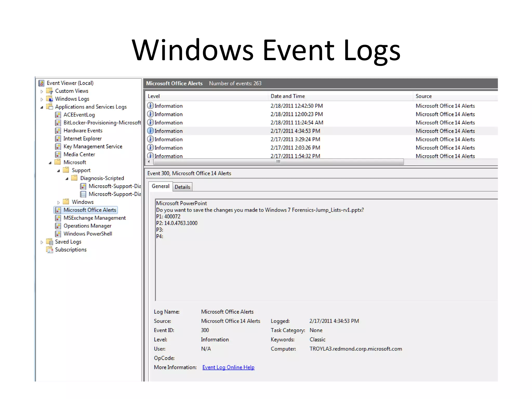Sort by the Level column header
Viewport: 532px width, 399px height.
tap(206, 96)
